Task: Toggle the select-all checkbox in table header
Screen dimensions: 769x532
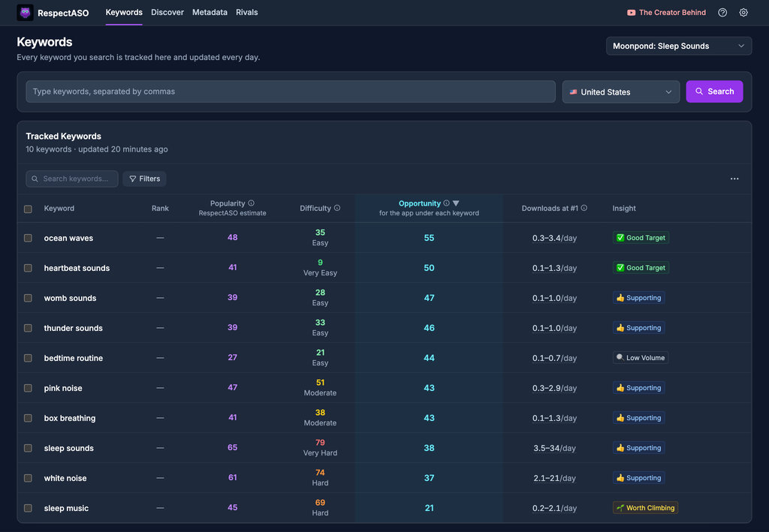Action: (28, 209)
